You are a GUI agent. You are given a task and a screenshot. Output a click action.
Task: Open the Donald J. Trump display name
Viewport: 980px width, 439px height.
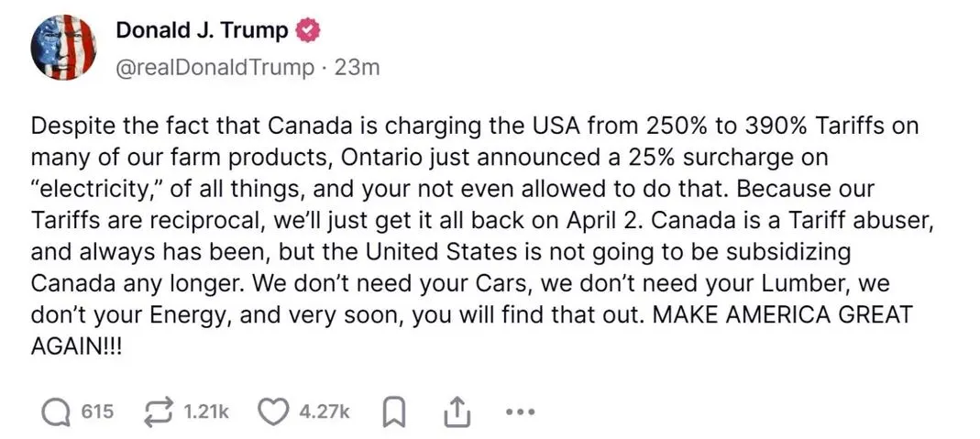[x=202, y=30]
